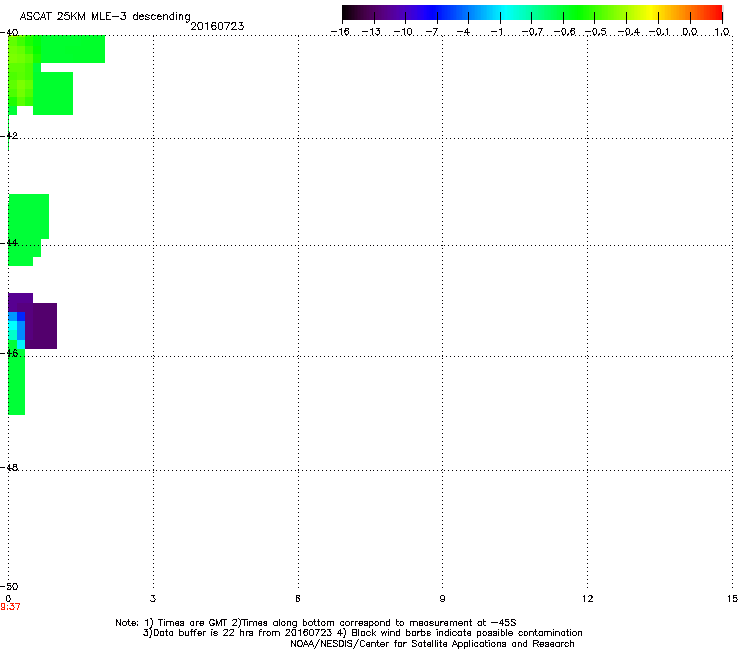Image resolution: width=740 pixels, height=650 pixels.
Task: Click the -0.1 color scale label
Action: 660,32
